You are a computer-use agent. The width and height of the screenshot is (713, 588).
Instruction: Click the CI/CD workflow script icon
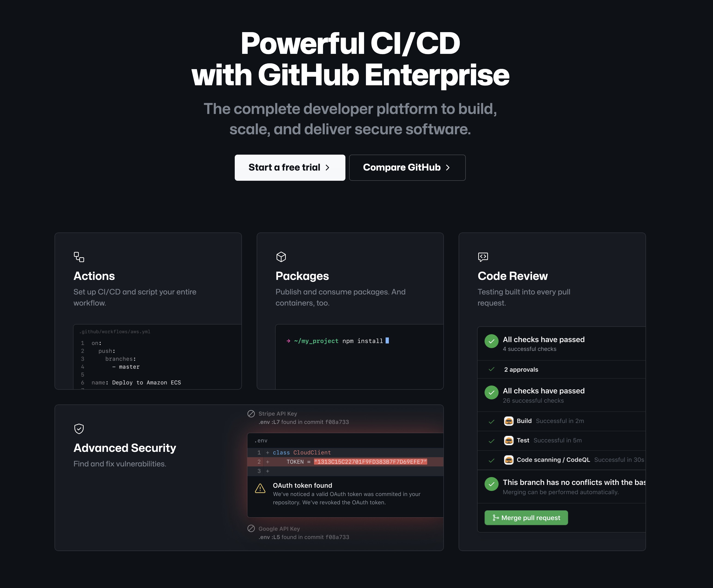tap(79, 256)
